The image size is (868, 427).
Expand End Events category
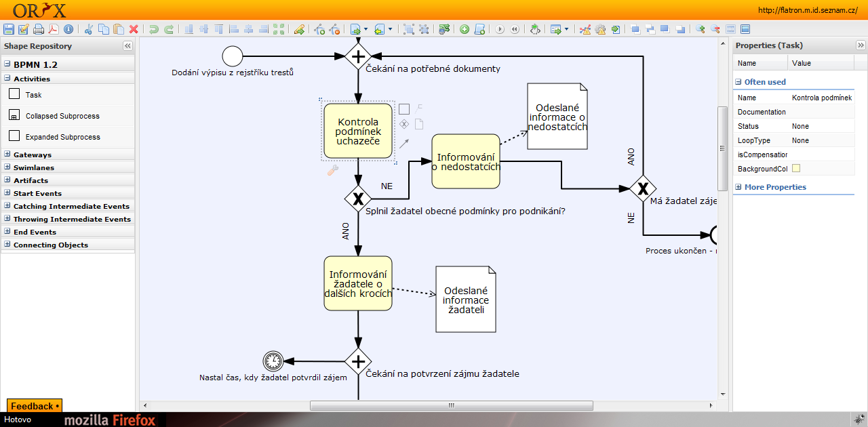7,232
